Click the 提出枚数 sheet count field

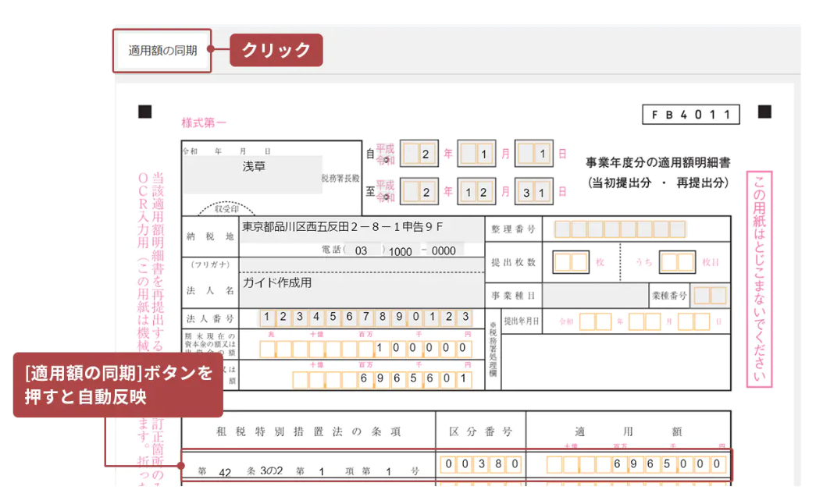coord(570,262)
